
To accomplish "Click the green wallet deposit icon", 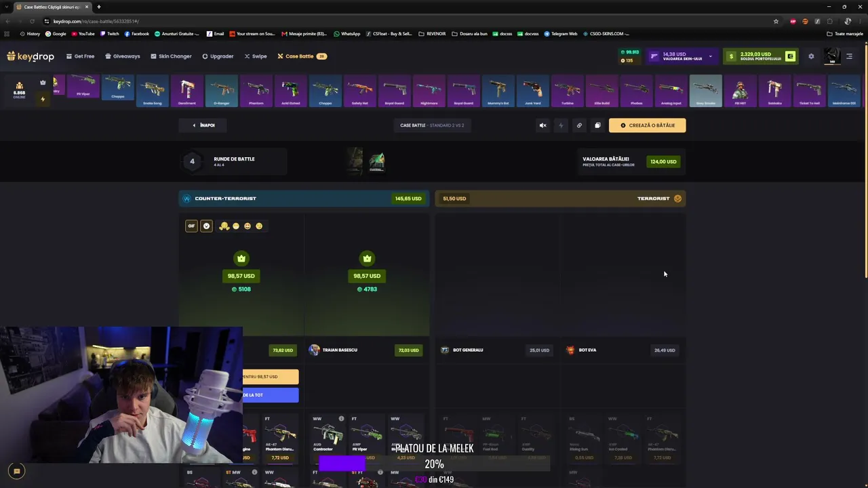I will tap(790, 56).
